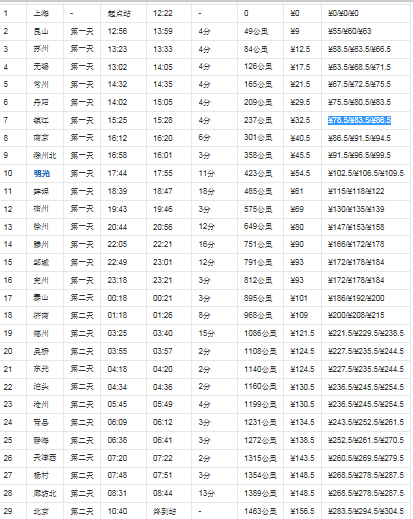The height and width of the screenshot is (519, 413).
Task: Click the 84公里 distance cell
Action: coord(256,49)
